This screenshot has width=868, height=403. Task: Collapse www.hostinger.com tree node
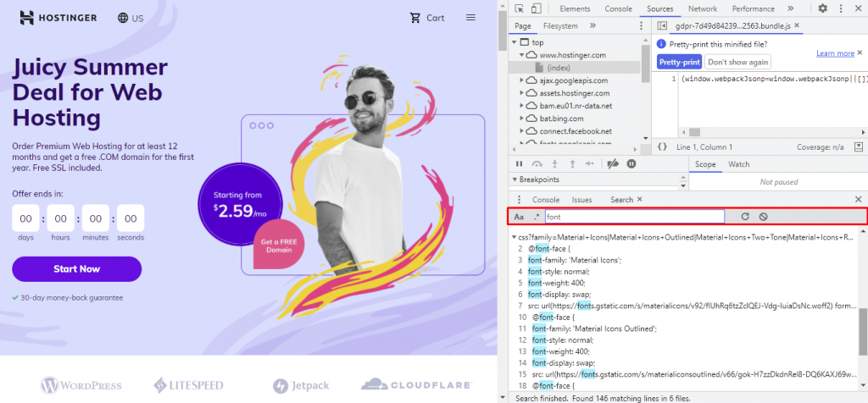[x=521, y=55]
